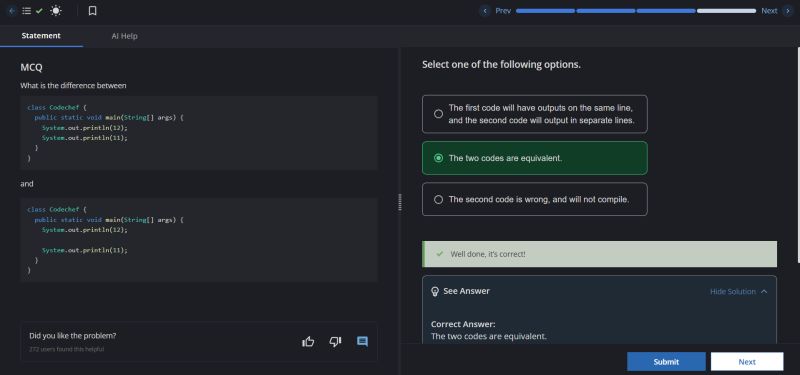
Task: Collapse the solution with Hide Solution chevron
Action: (764, 291)
